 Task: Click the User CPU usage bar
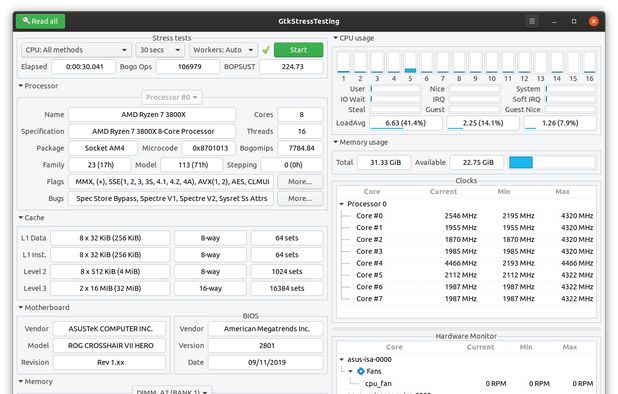pos(395,89)
